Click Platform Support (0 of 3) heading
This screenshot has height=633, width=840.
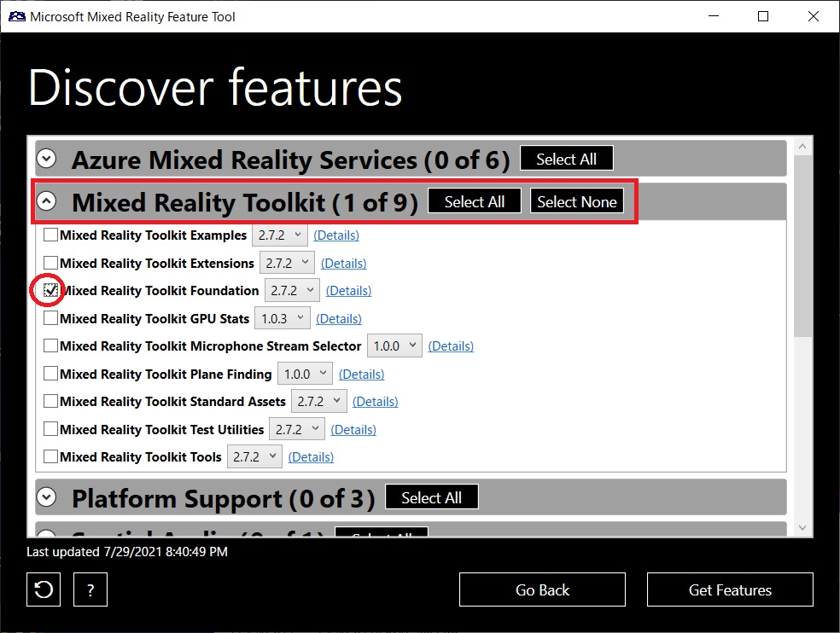point(224,498)
